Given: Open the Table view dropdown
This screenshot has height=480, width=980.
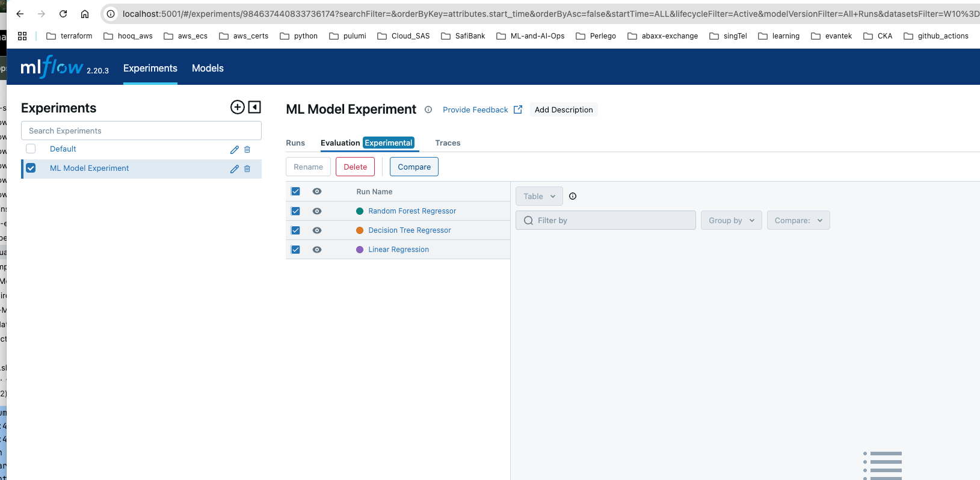Looking at the screenshot, I should tap(540, 196).
